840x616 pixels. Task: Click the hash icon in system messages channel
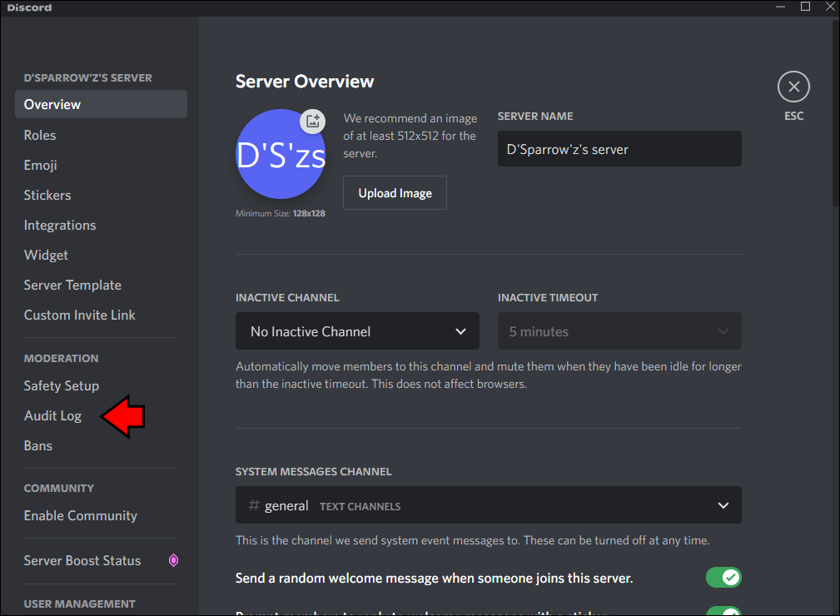tap(254, 504)
